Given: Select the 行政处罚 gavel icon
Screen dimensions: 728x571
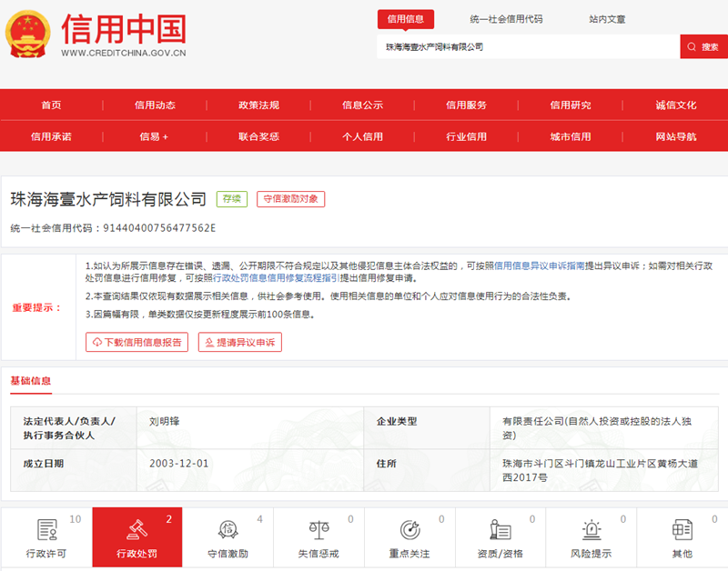Looking at the screenshot, I should click(x=136, y=529).
